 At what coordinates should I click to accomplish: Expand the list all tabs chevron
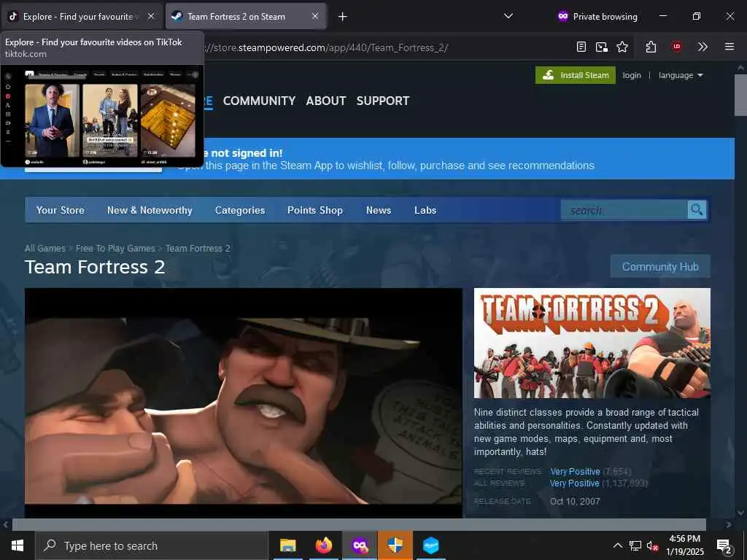(x=508, y=16)
